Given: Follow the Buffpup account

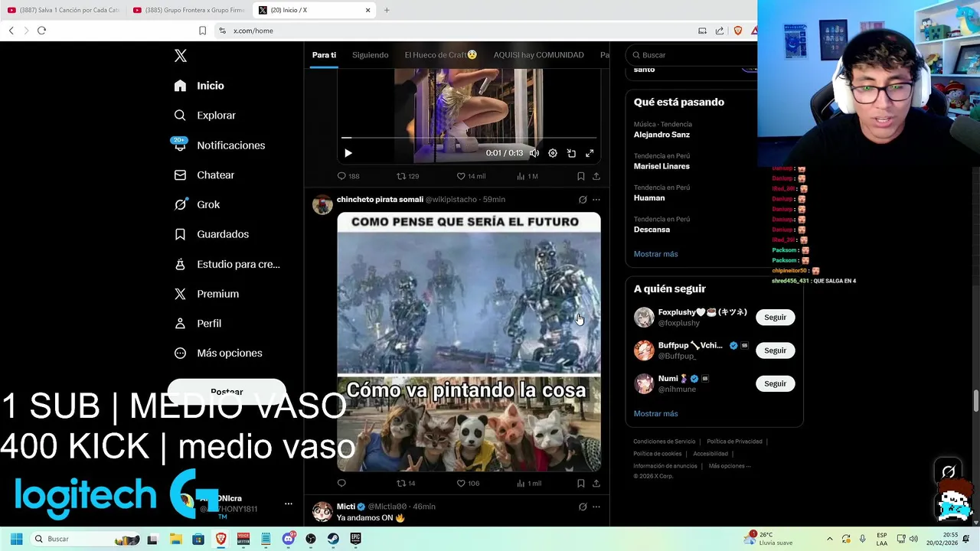Looking at the screenshot, I should pyautogui.click(x=775, y=350).
